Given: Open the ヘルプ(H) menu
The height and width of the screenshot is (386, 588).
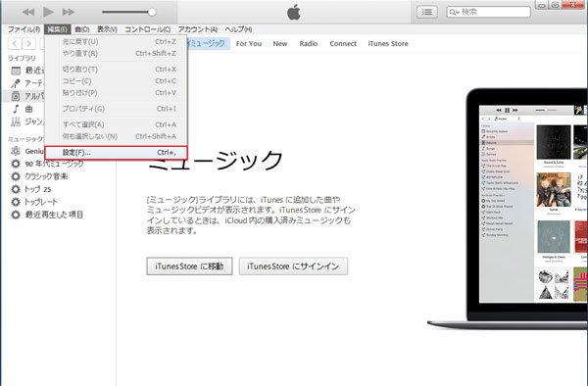Looking at the screenshot, I should click(x=238, y=29).
